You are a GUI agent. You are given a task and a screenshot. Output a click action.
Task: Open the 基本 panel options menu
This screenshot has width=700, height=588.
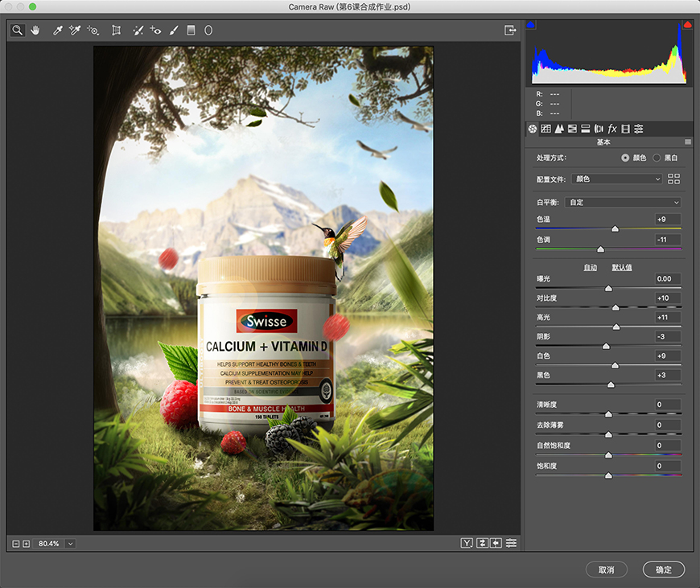tap(688, 142)
